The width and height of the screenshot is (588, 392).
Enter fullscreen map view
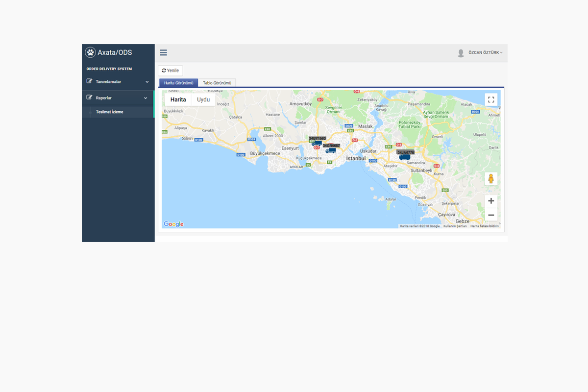491,99
